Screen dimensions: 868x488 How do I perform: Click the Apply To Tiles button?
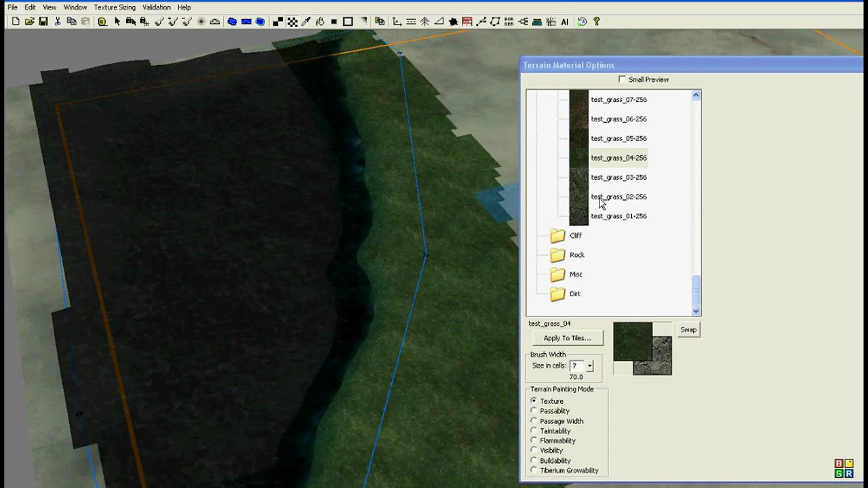567,338
